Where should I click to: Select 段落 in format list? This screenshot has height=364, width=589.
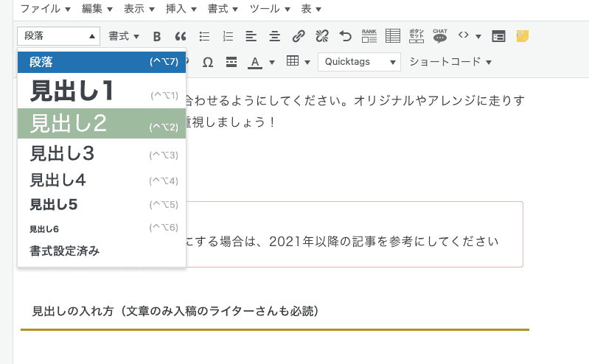102,62
